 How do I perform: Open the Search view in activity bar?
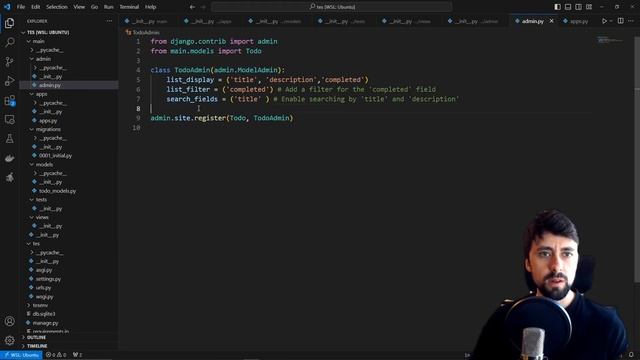pyautogui.click(x=9, y=42)
